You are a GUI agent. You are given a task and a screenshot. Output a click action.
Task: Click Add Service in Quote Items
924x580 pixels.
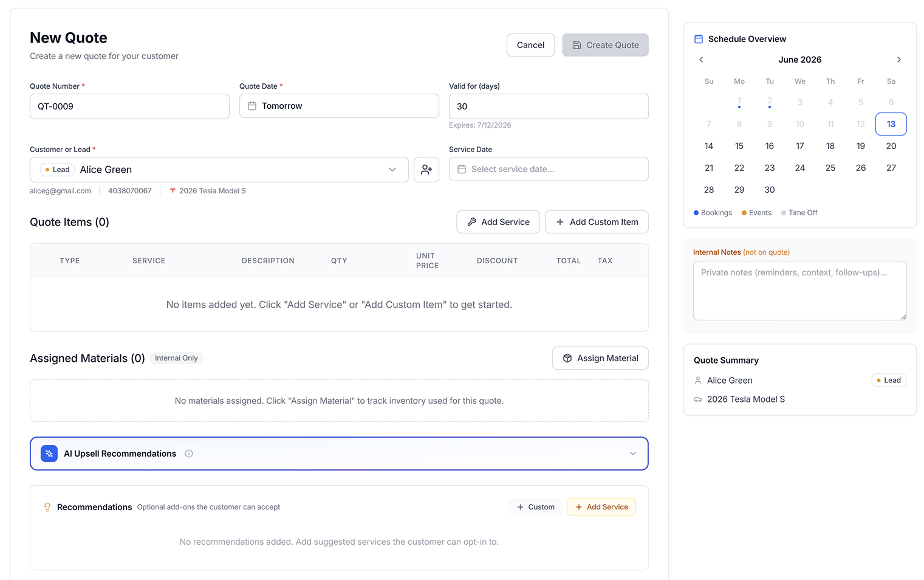498,222
